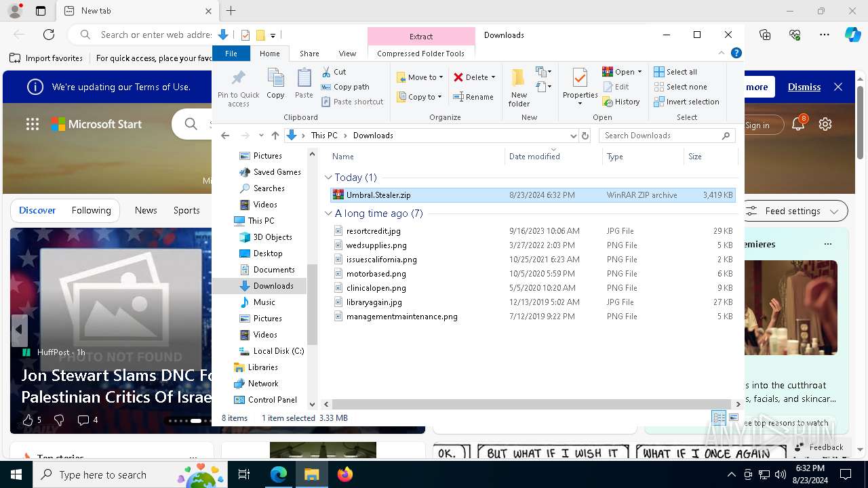
Task: Open Edge notifications bell icon
Action: point(798,124)
